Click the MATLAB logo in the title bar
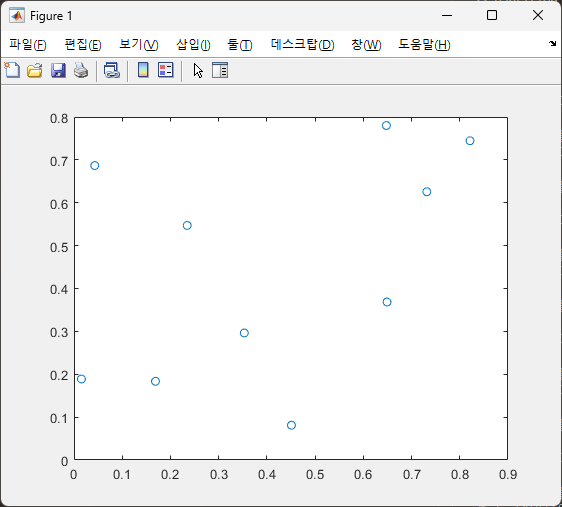The image size is (562, 507). point(17,16)
